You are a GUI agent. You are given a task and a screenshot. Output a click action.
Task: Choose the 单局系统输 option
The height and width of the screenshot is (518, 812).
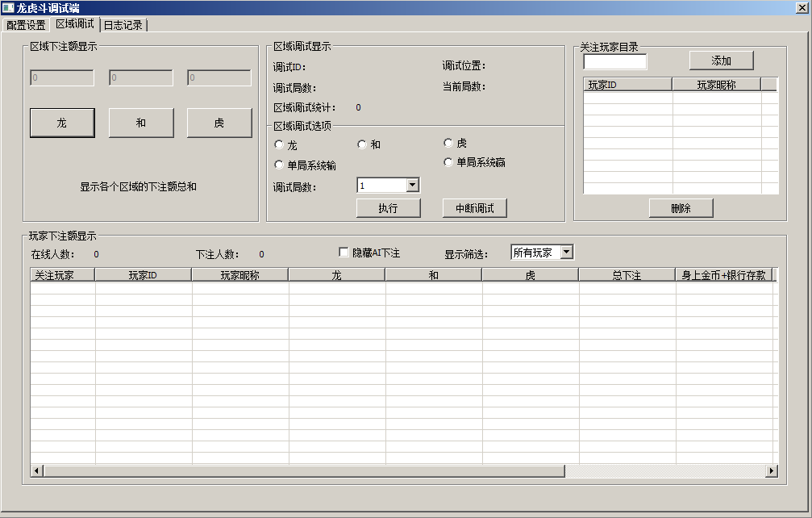pos(279,163)
